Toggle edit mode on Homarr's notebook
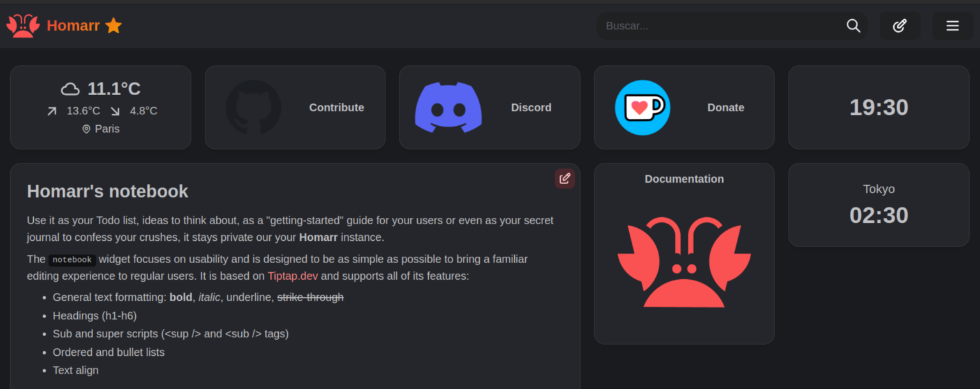Image resolution: width=980 pixels, height=389 pixels. coord(564,178)
